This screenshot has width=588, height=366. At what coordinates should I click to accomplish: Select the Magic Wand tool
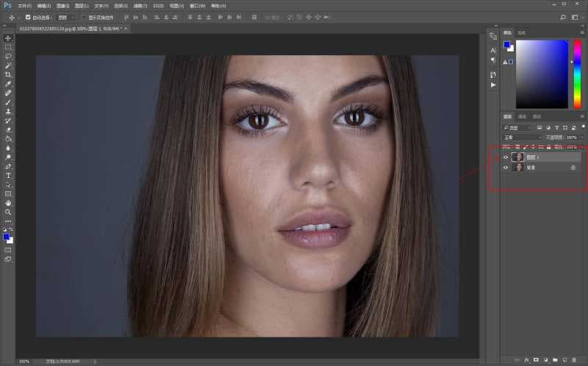pyautogui.click(x=8, y=65)
